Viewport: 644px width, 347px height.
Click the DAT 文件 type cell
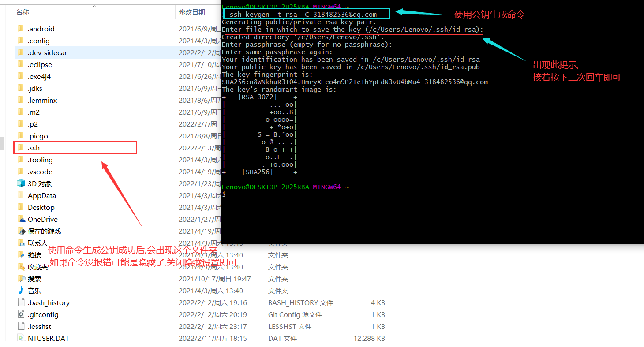point(282,338)
